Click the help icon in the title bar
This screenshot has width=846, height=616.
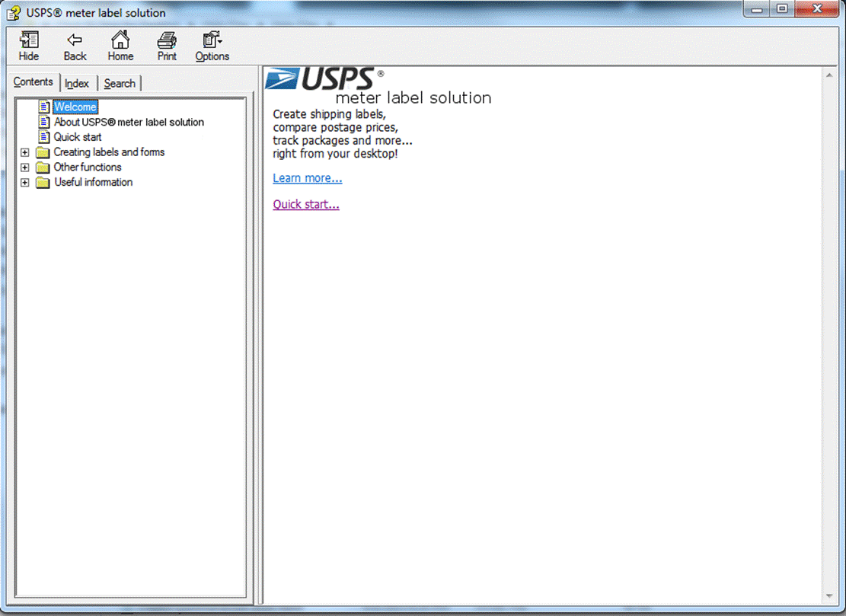pyautogui.click(x=14, y=12)
